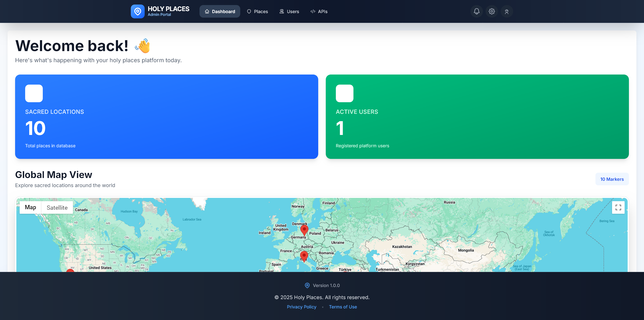Select the Map view type

(x=30, y=207)
